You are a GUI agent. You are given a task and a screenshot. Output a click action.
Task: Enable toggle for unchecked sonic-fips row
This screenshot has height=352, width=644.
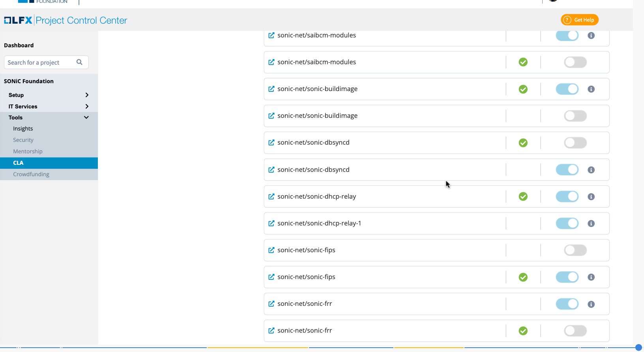(x=575, y=250)
